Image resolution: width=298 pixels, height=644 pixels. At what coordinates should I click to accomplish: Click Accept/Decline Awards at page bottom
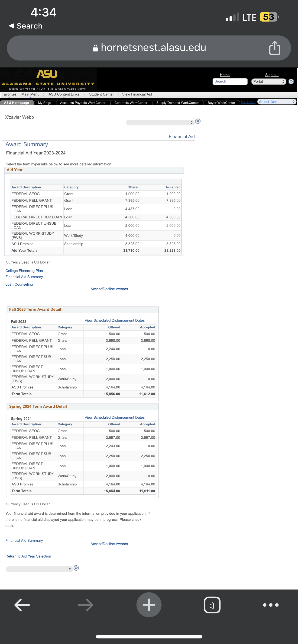[x=109, y=544]
